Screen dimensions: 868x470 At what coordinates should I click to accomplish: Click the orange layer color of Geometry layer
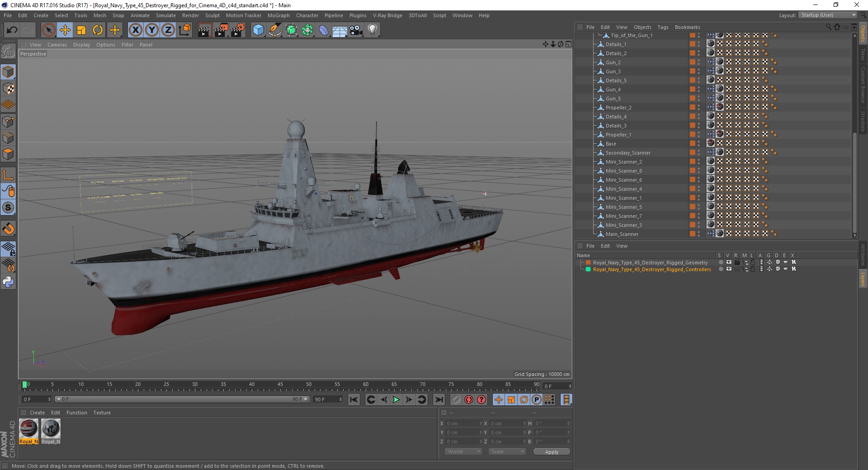(x=588, y=263)
